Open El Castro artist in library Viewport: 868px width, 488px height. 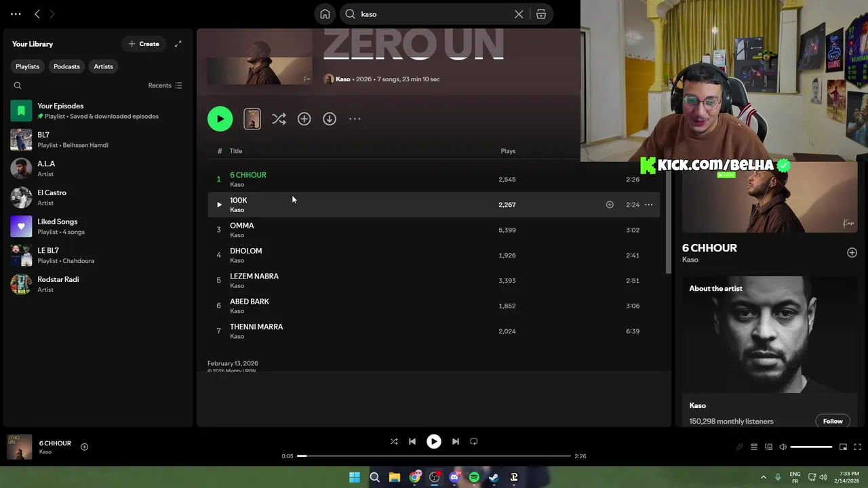98,197
